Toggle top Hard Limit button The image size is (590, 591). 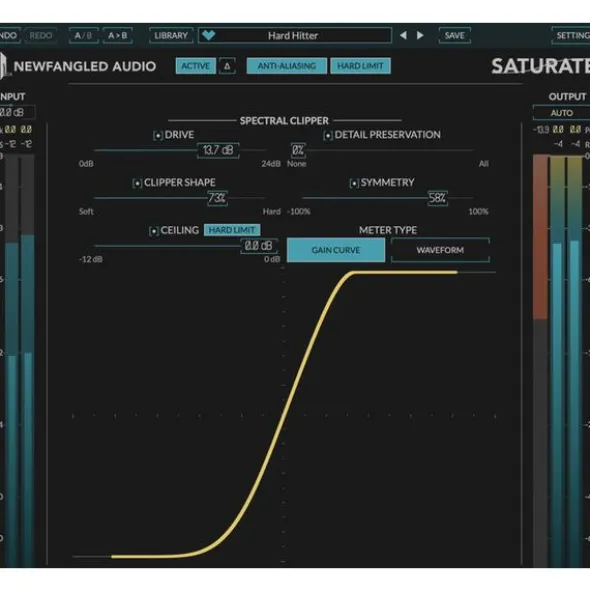click(x=360, y=66)
